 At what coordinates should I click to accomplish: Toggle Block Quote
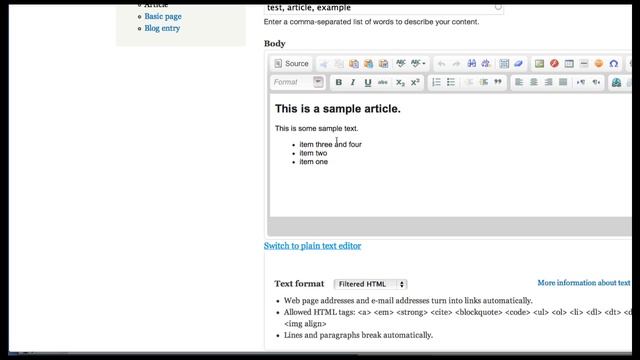point(498,82)
